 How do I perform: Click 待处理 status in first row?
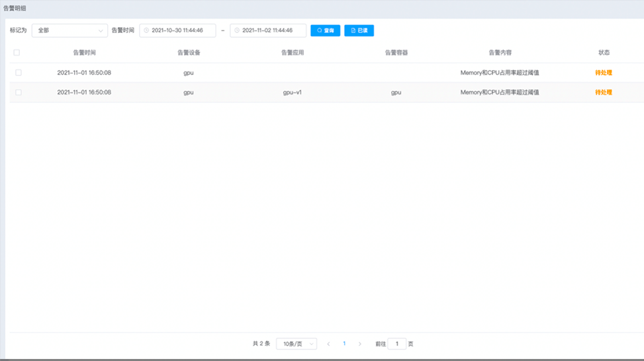tap(603, 73)
